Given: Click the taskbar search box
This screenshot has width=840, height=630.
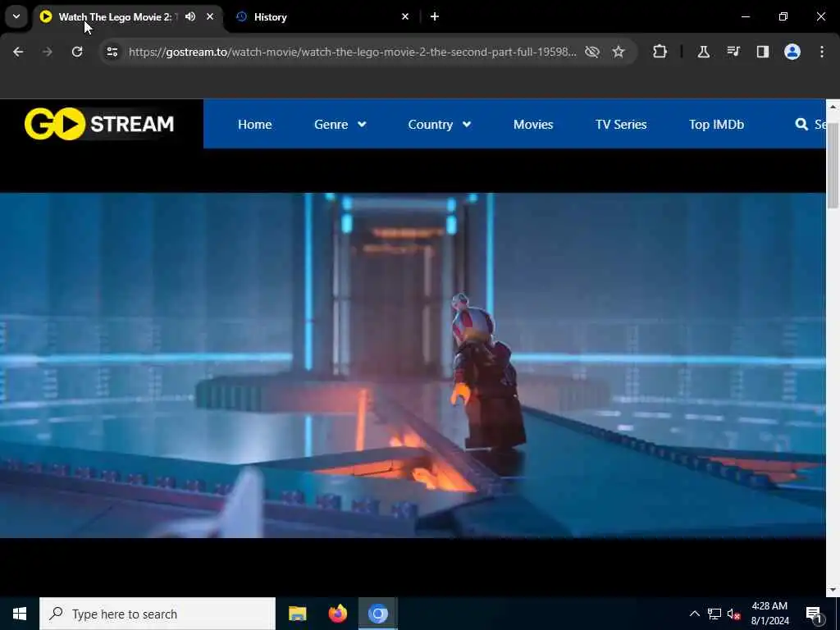Looking at the screenshot, I should point(157,614).
